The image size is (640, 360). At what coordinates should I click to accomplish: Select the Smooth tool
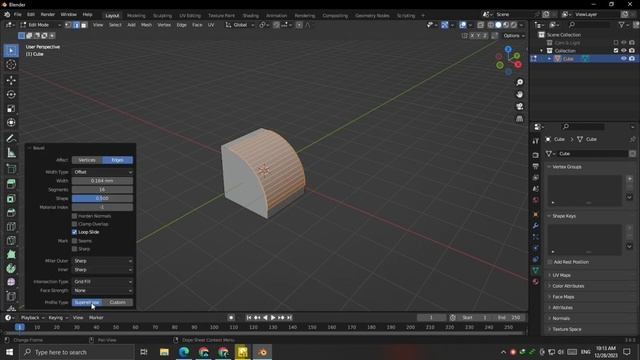point(11,282)
